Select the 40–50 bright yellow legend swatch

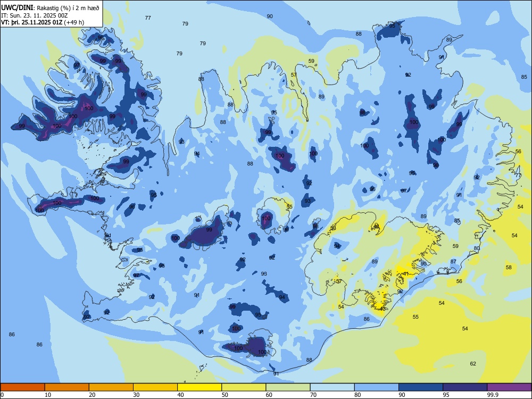click(x=199, y=387)
